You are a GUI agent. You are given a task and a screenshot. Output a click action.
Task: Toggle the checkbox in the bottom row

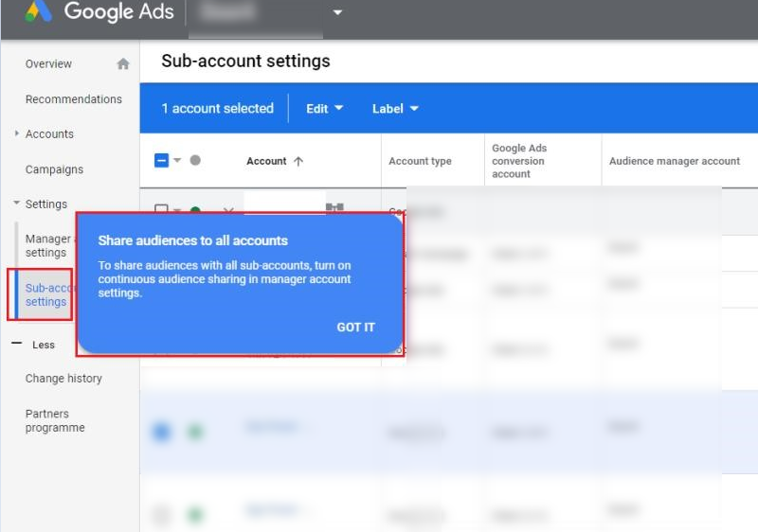(161, 515)
